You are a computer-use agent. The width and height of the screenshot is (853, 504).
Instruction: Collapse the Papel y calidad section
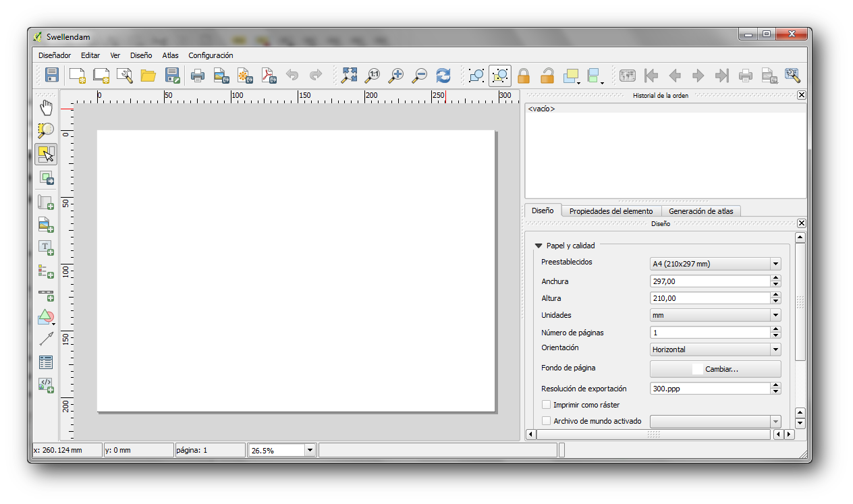[539, 246]
